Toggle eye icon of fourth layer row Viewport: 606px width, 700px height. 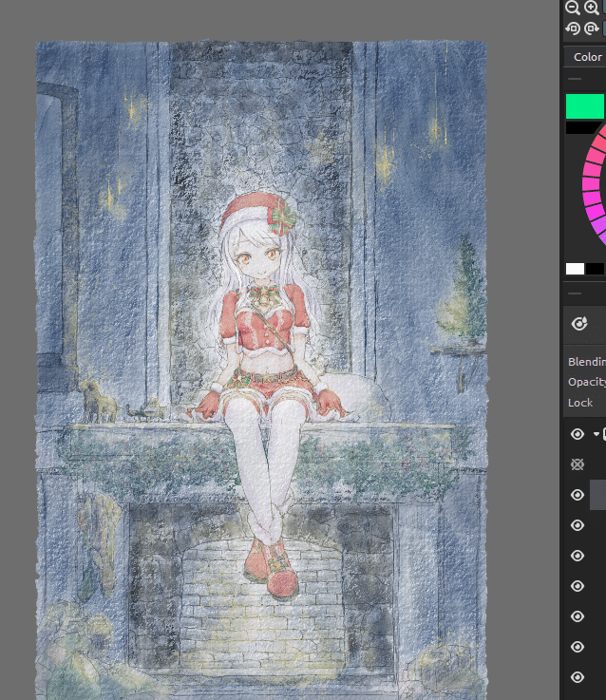pyautogui.click(x=578, y=525)
